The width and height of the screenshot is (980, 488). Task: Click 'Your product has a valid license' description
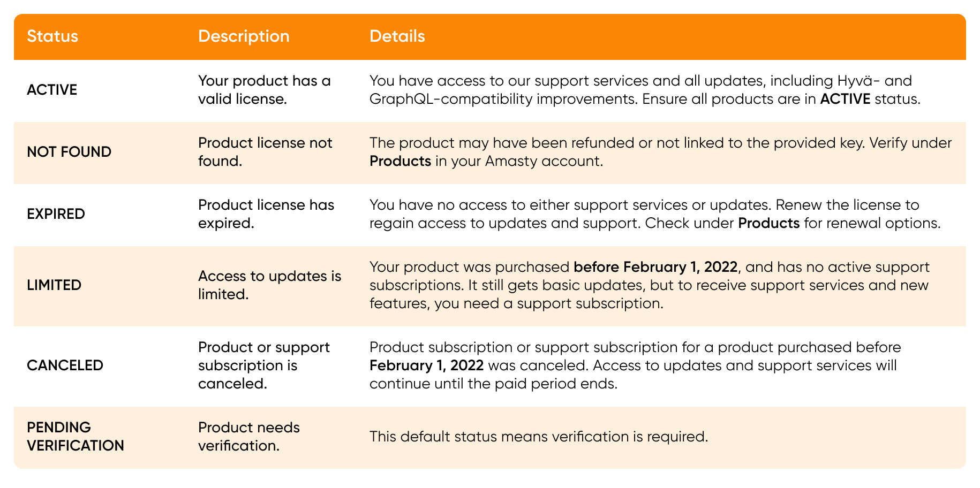(265, 90)
